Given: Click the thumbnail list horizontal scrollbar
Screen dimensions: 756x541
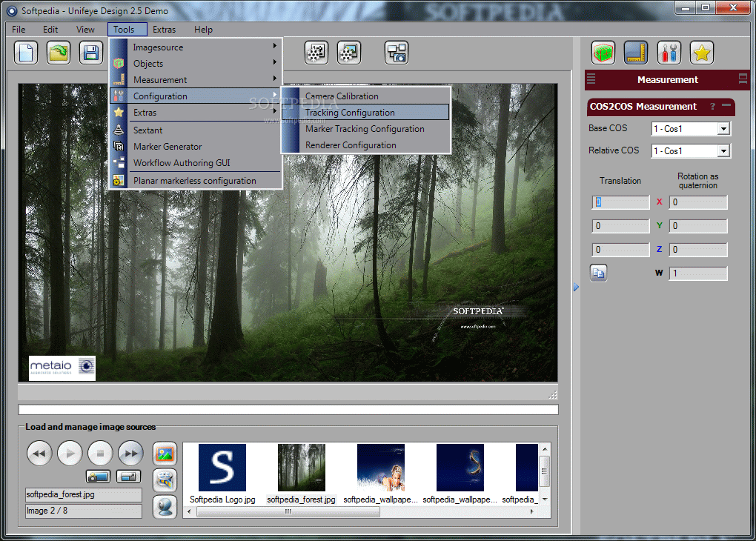Looking at the screenshot, I should pos(288,511).
